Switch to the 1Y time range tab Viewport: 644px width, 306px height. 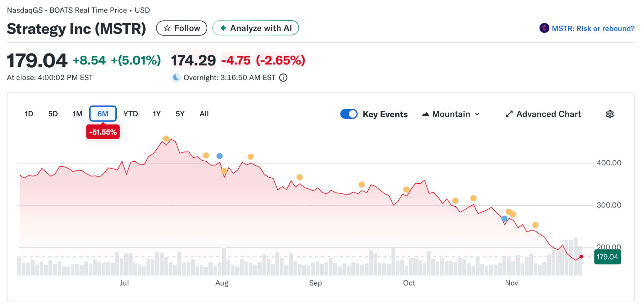[156, 114]
